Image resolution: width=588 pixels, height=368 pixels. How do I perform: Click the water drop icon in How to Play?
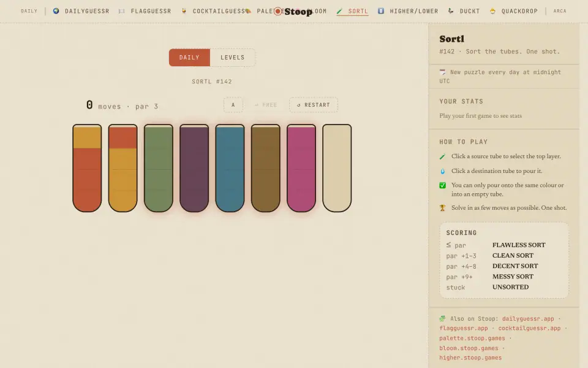pos(442,171)
